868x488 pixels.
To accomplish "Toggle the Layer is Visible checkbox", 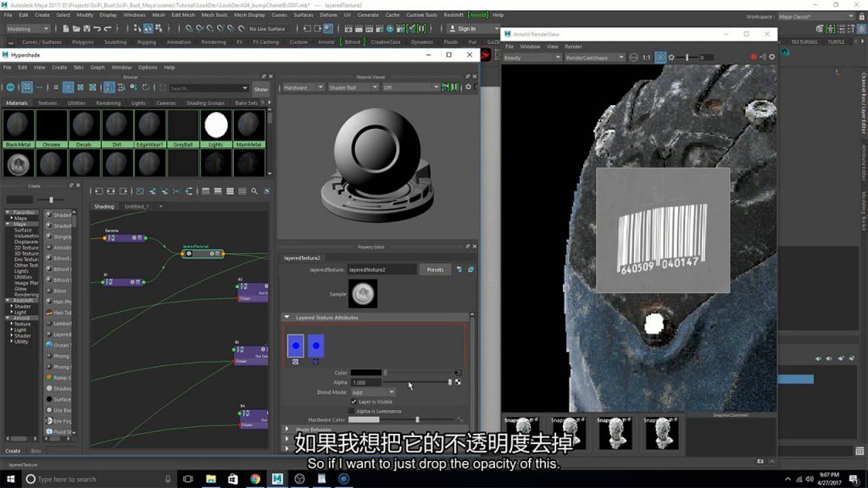I will pyautogui.click(x=353, y=402).
